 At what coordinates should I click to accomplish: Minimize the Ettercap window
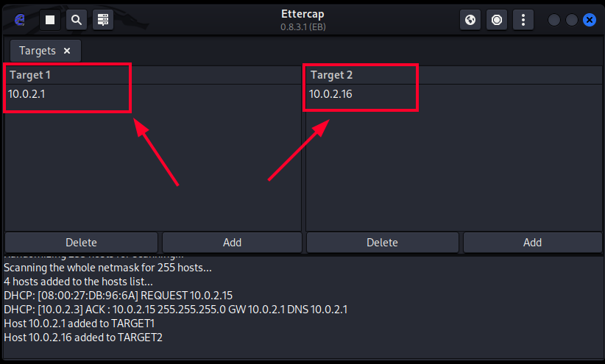click(554, 20)
